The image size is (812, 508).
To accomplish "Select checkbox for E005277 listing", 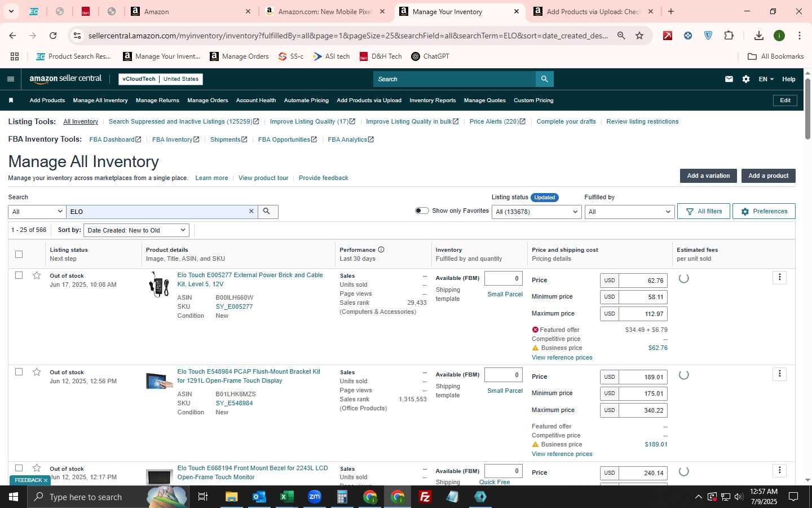I will (x=19, y=275).
